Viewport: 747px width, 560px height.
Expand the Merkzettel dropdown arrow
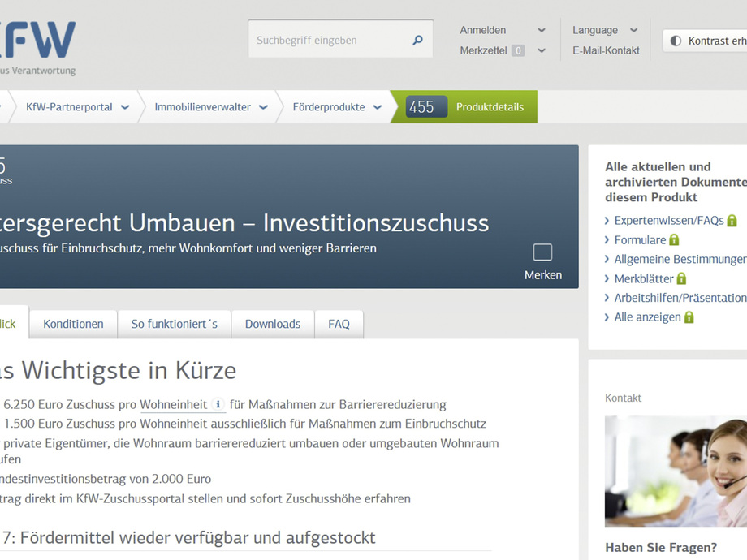[542, 50]
